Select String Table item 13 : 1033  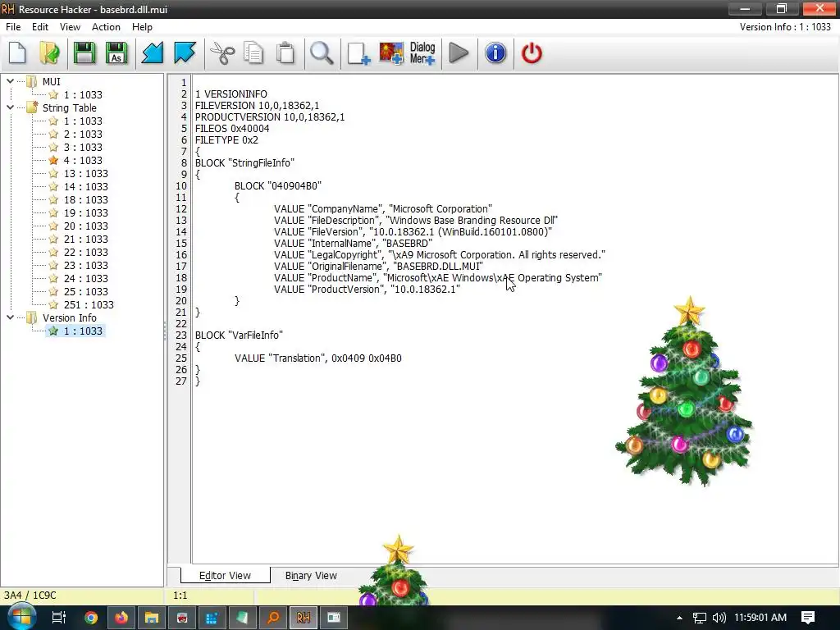point(85,174)
